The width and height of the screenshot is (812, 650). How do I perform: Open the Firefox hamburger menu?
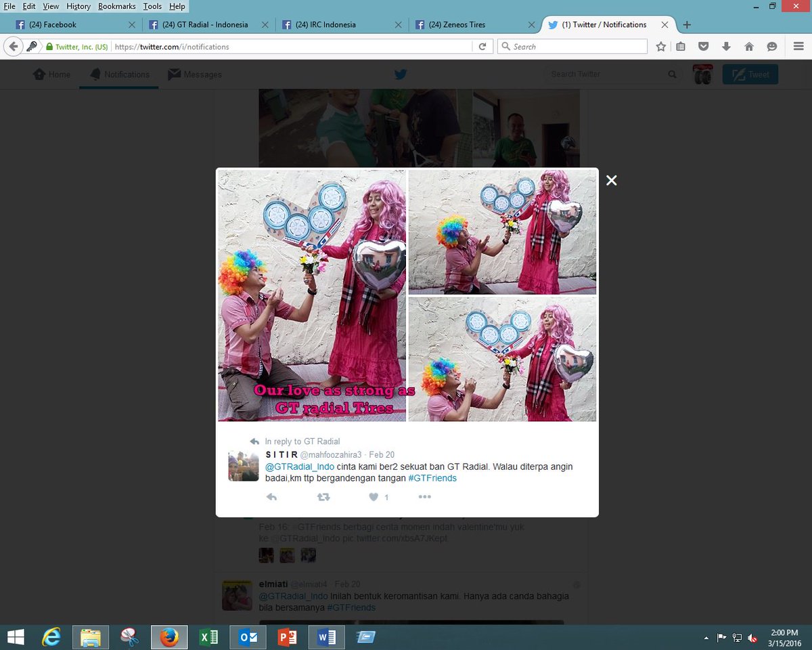pyautogui.click(x=798, y=47)
